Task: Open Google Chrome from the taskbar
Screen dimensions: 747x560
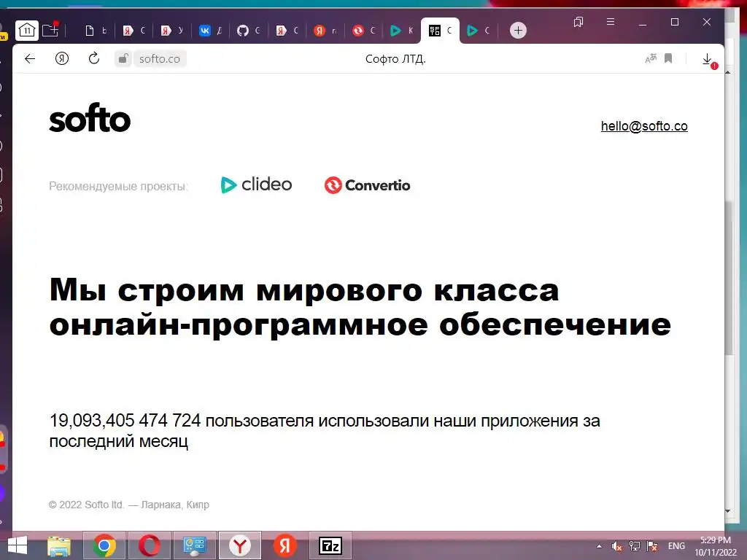Action: (104, 545)
